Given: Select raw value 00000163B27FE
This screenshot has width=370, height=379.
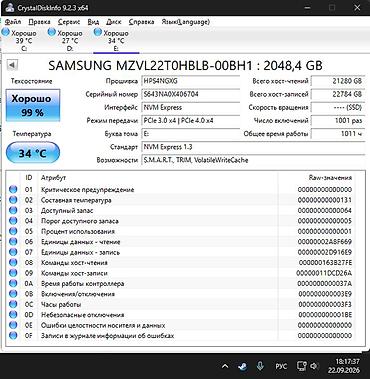Looking at the screenshot, I should coord(325,263).
